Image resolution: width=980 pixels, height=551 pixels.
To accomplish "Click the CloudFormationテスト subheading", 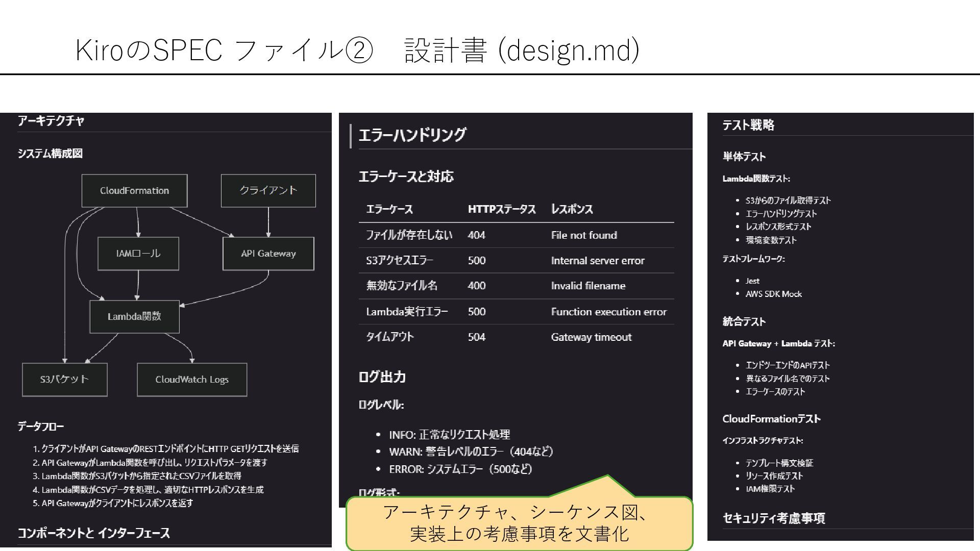I will coord(771,419).
